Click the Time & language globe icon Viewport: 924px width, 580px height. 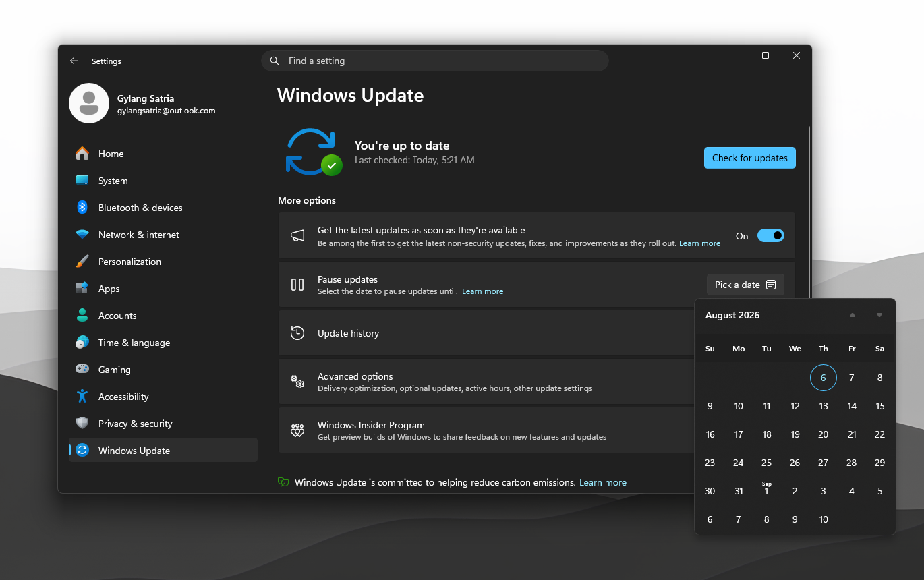tap(82, 343)
